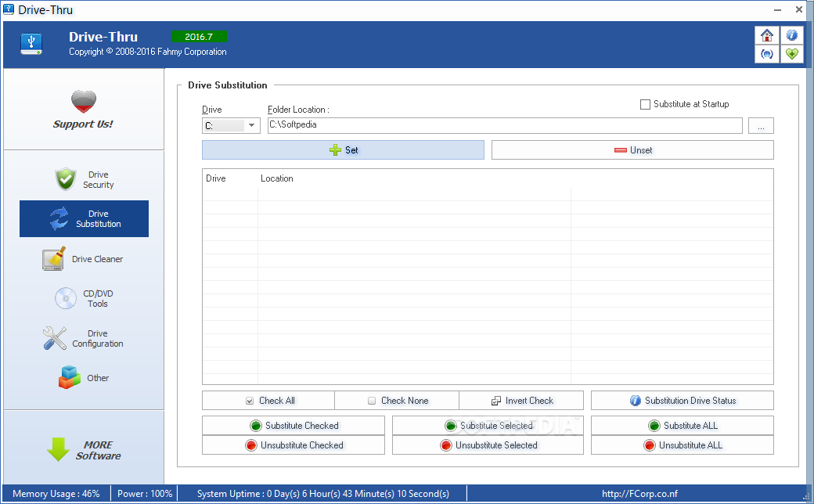The width and height of the screenshot is (814, 504).
Task: Click Substitute Selected button
Action: coord(488,426)
